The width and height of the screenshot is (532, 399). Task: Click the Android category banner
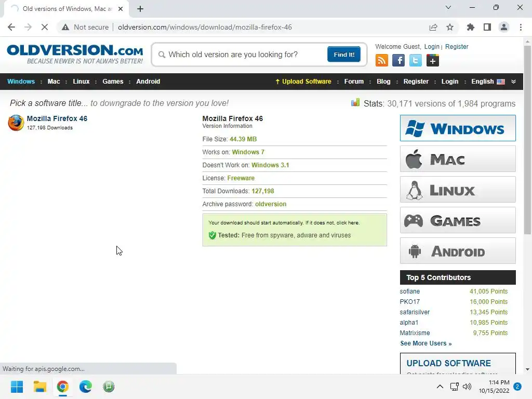pos(458,251)
